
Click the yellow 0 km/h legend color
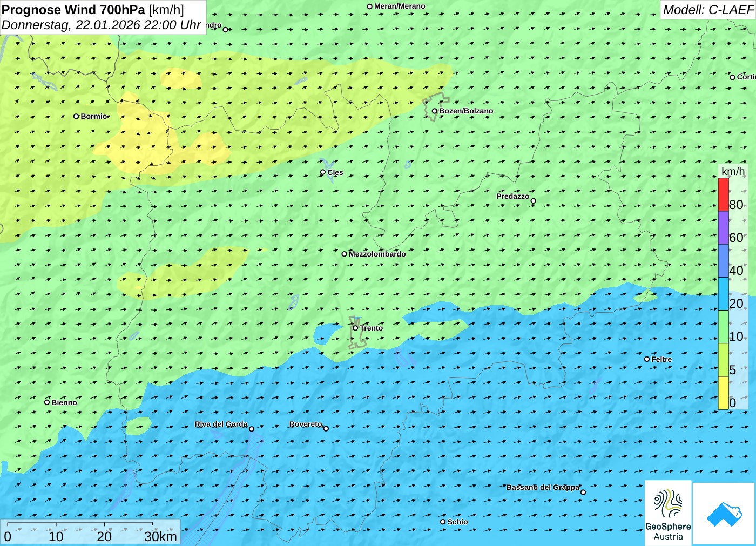(723, 393)
